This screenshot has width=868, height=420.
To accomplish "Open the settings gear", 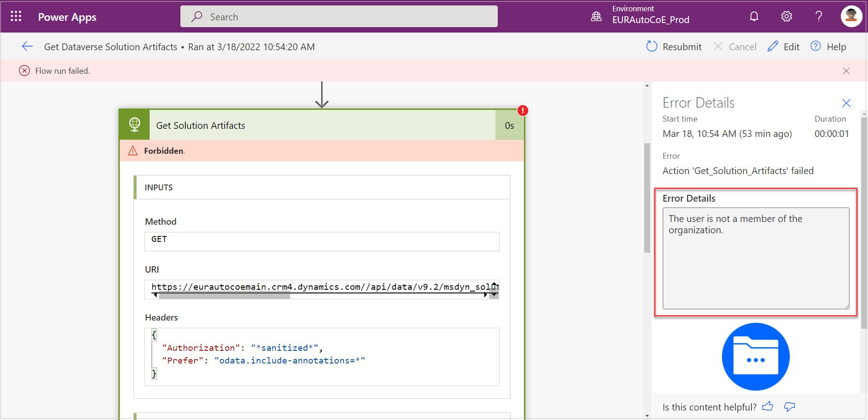I will 786,17.
